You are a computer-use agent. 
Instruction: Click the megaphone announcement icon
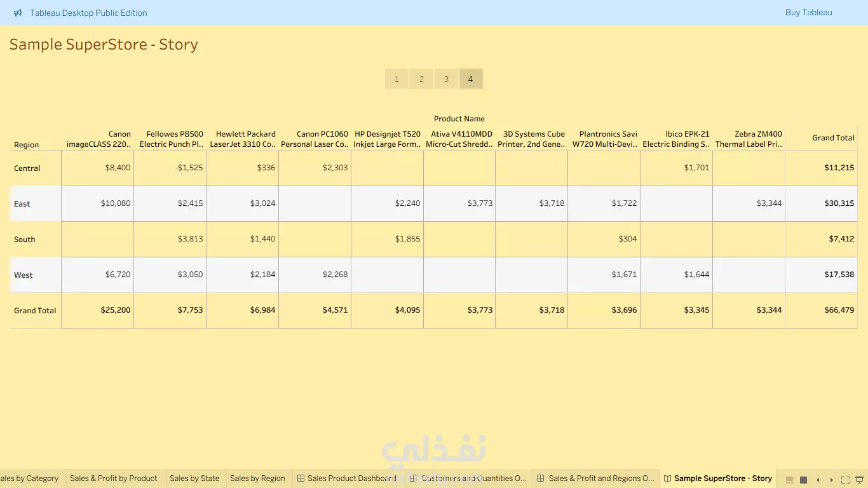pyautogui.click(x=18, y=13)
